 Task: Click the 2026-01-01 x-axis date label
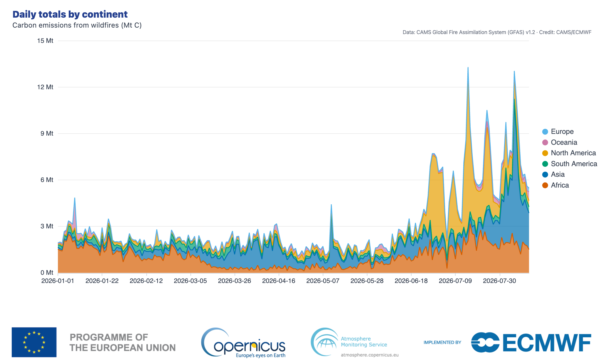coord(58,281)
